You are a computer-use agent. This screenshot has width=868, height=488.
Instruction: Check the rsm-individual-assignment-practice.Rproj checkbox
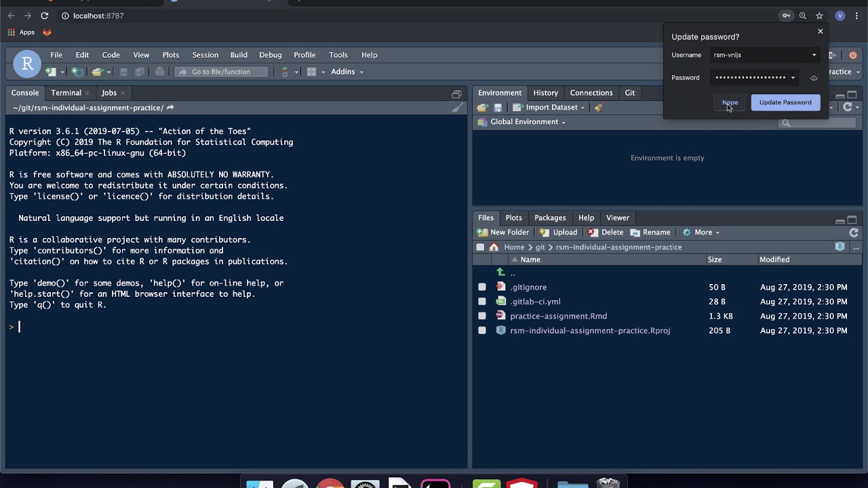pos(482,331)
